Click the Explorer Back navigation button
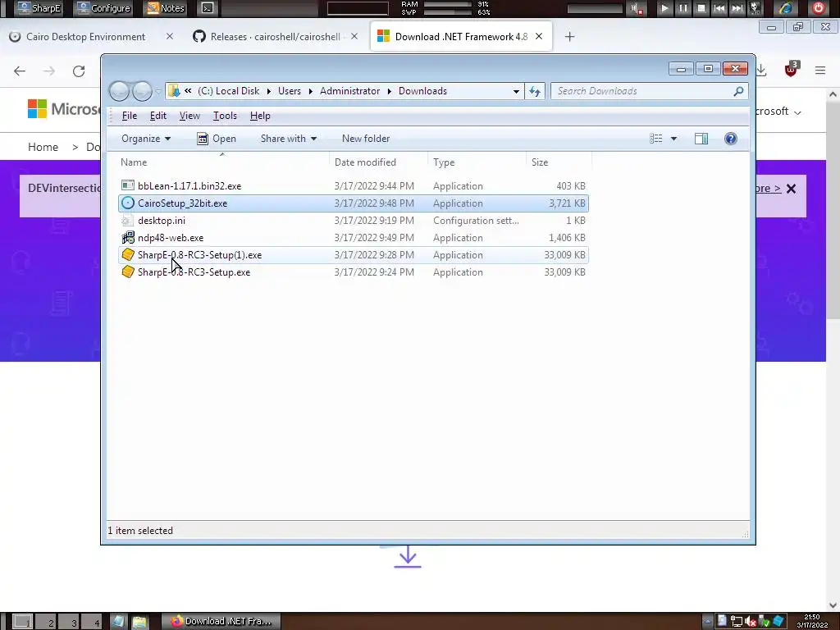This screenshot has height=630, width=840. click(x=119, y=91)
